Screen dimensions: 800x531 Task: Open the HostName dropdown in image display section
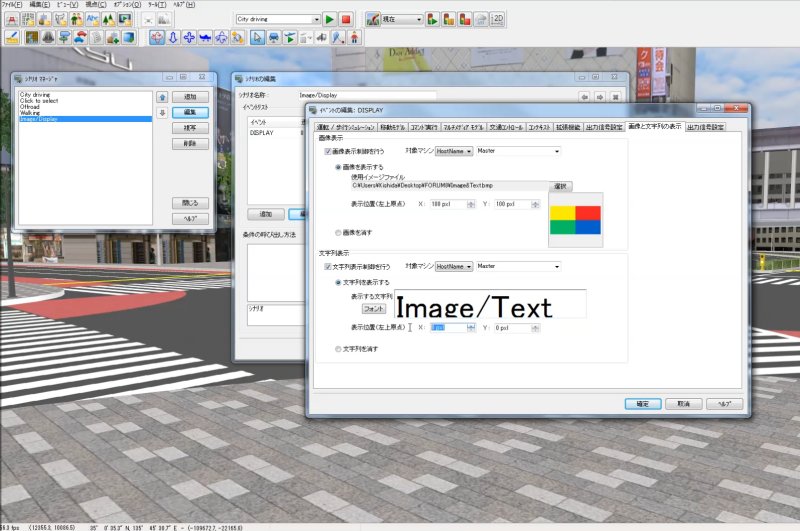453,151
